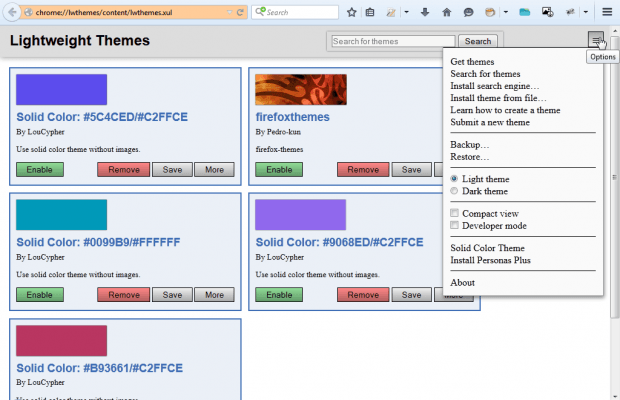The height and width of the screenshot is (400, 620).
Task: Click the blue-violet #5C4CED color preview
Action: [61, 89]
